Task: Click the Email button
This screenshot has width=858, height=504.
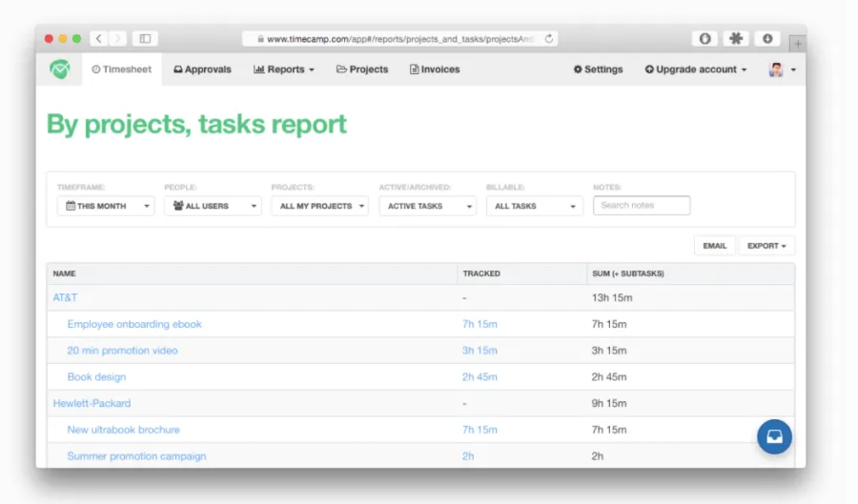Action: click(714, 246)
